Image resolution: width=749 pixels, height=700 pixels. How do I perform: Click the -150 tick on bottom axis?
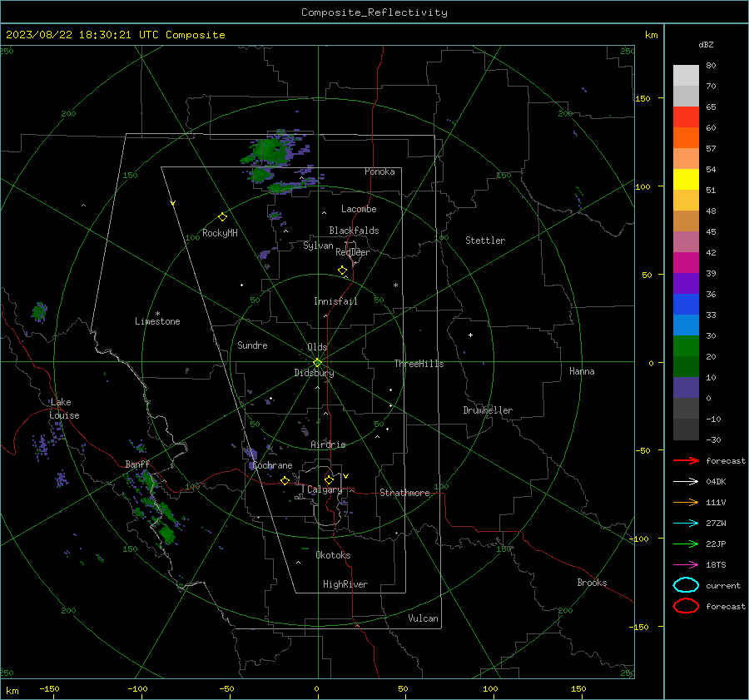49,688
